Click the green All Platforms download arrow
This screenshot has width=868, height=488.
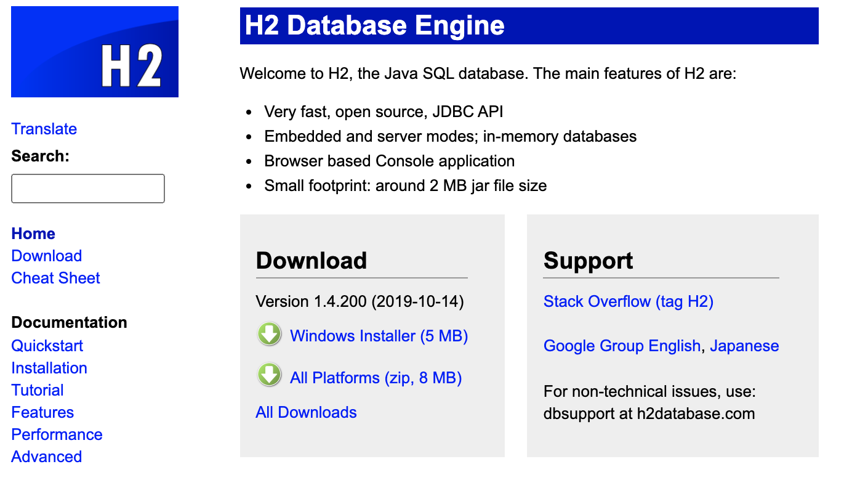pos(269,376)
